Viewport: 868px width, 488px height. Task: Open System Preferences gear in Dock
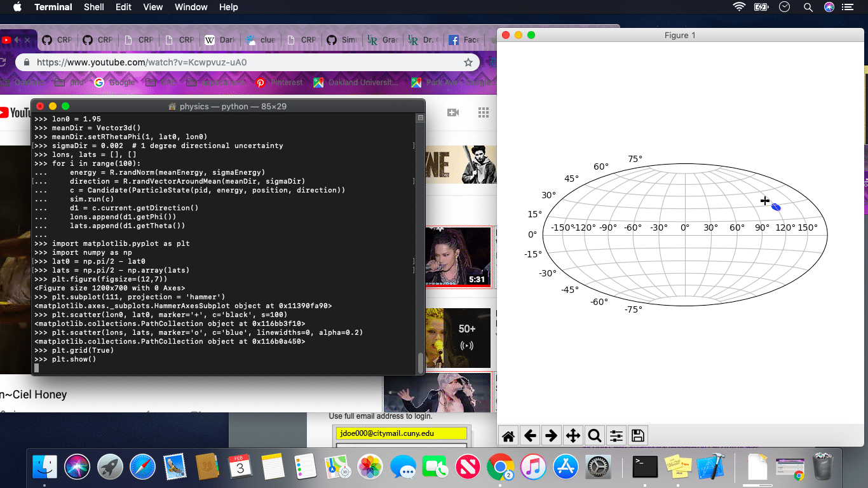(597, 468)
